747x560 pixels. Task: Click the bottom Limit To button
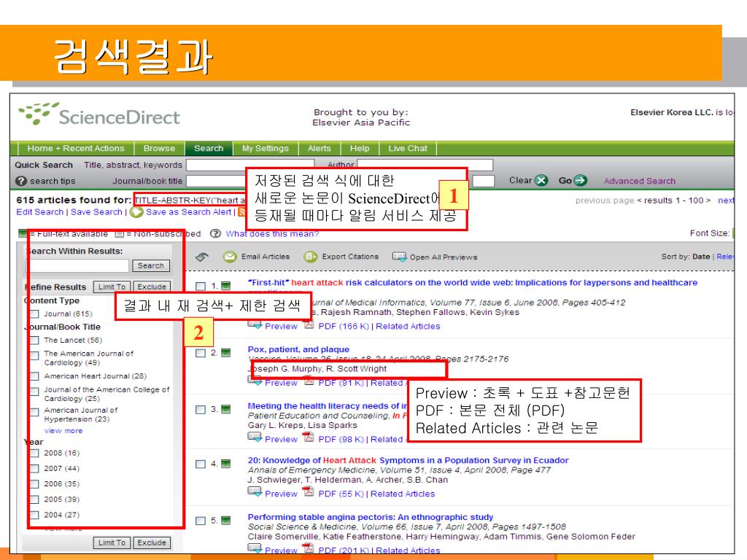(112, 542)
